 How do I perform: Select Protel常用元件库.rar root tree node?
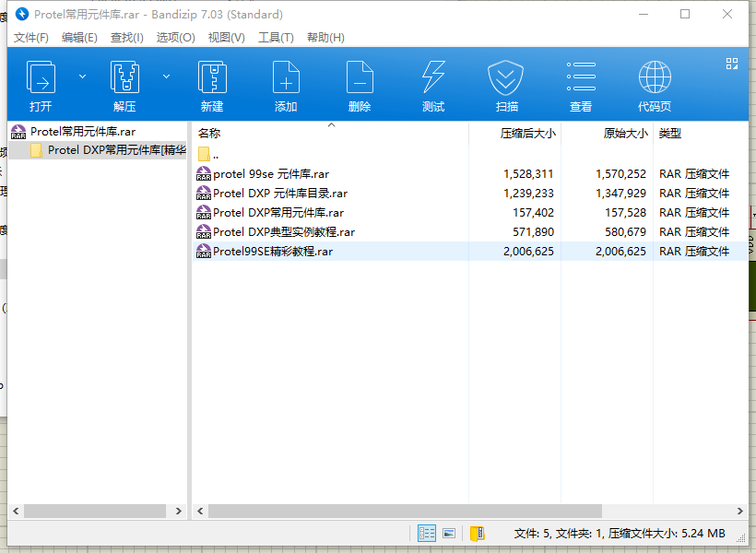click(83, 132)
